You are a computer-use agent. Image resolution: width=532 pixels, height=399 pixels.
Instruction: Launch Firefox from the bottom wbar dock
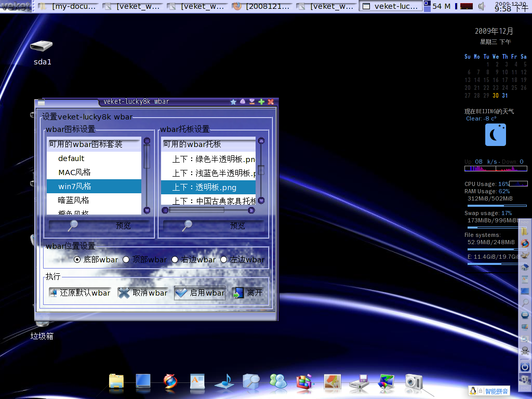click(x=170, y=381)
